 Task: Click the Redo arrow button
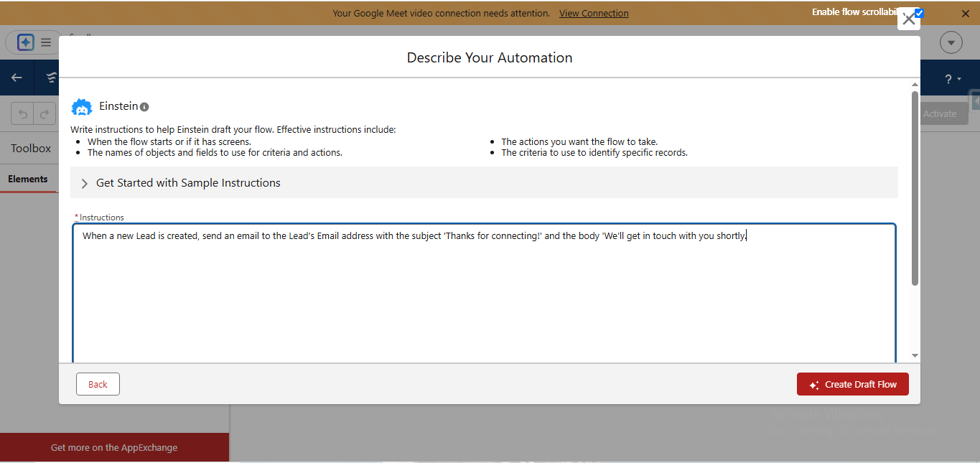coord(45,113)
